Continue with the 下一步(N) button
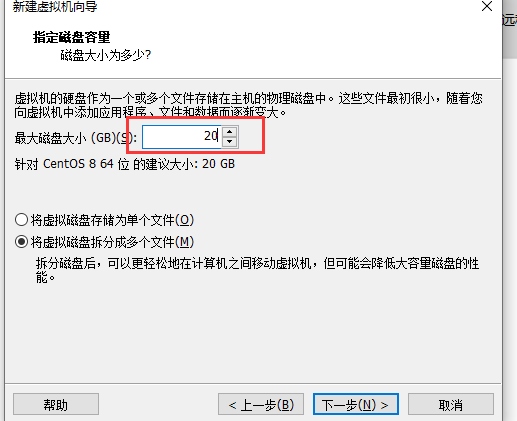Screen dimensions: 517x421 pos(356,404)
